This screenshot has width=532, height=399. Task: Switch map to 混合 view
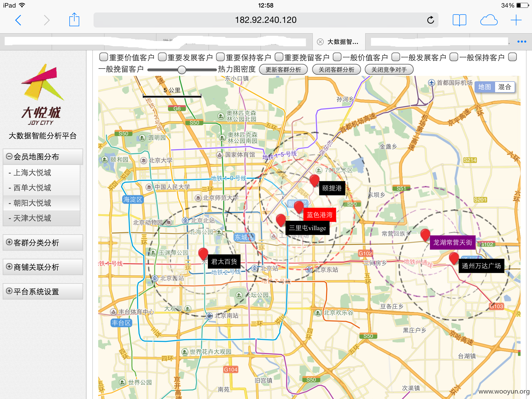[x=504, y=87]
